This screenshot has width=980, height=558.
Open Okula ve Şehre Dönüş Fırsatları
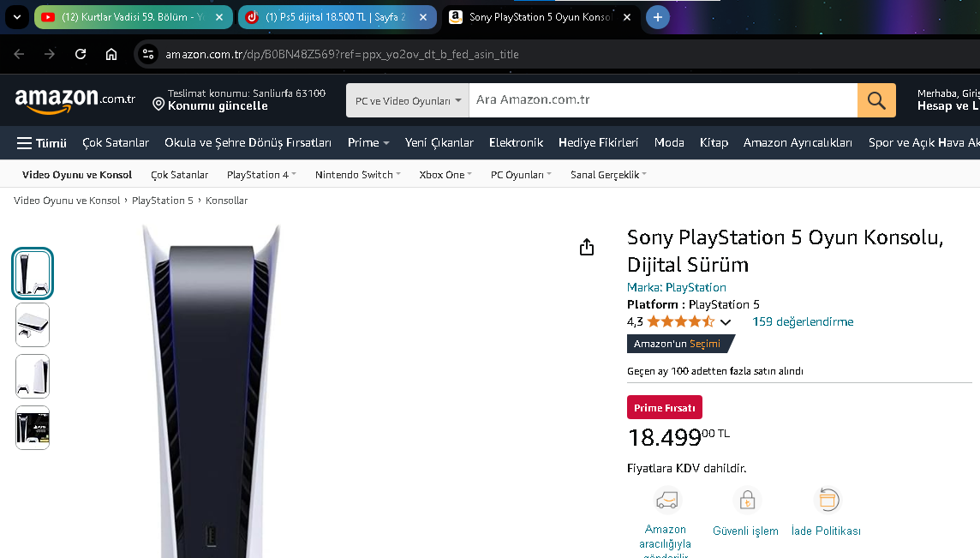click(x=248, y=143)
